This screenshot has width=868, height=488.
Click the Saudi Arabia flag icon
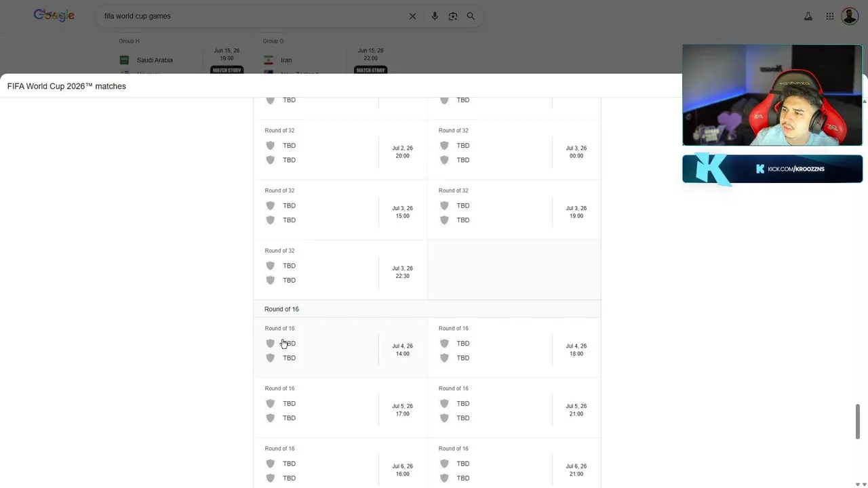(x=124, y=60)
